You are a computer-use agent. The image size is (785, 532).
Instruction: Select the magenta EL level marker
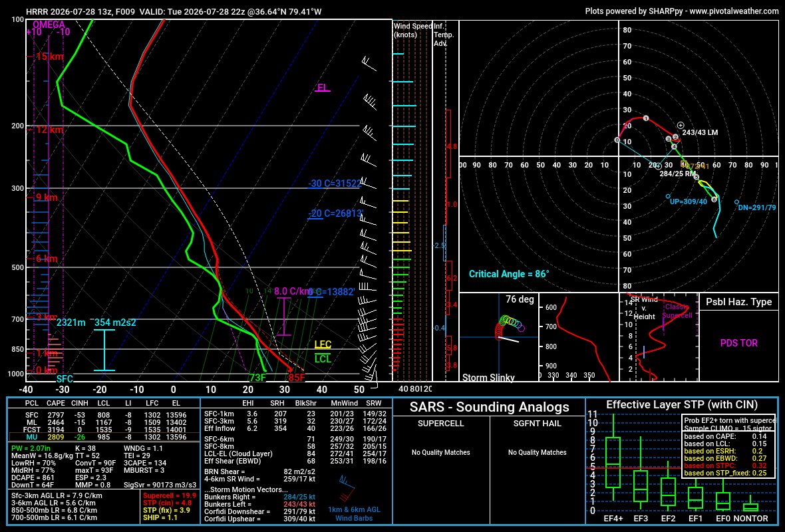point(323,88)
